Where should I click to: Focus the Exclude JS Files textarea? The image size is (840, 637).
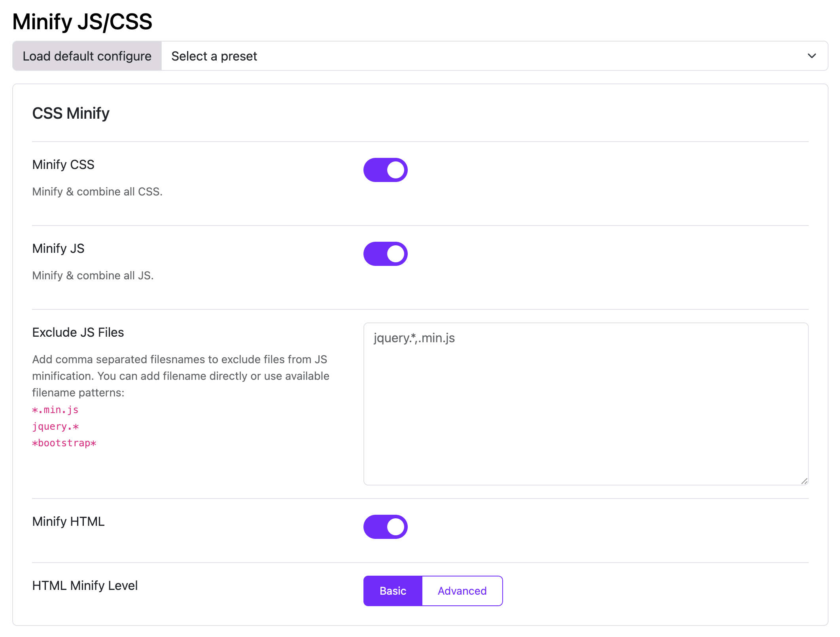point(586,404)
